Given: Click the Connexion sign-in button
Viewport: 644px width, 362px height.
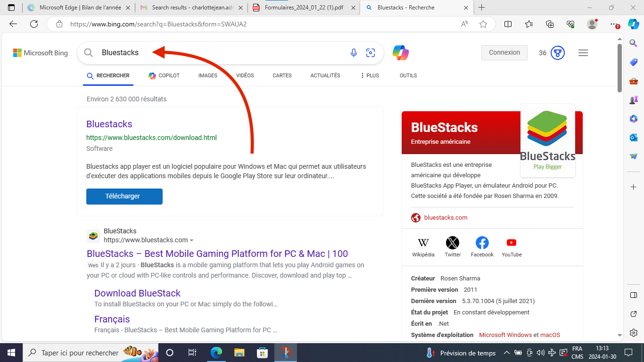Looking at the screenshot, I should click(504, 53).
